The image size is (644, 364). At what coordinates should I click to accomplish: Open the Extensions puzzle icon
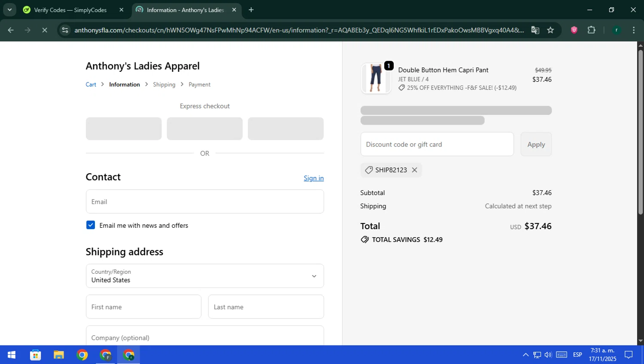coord(591,30)
